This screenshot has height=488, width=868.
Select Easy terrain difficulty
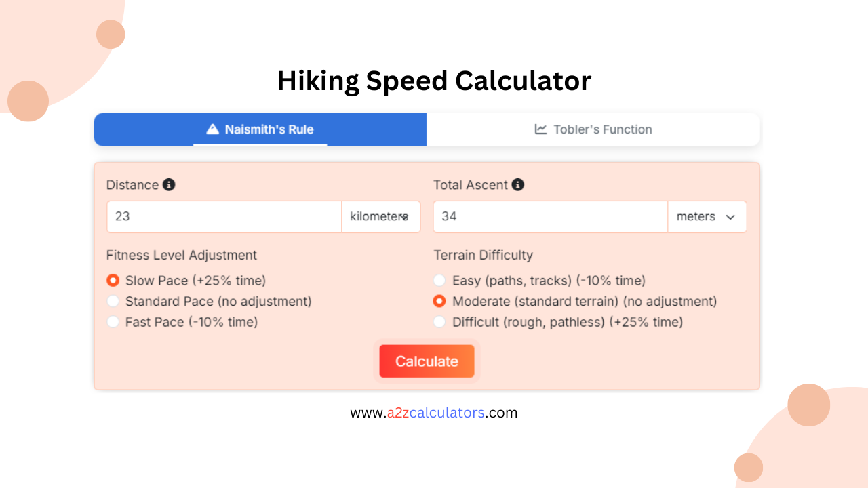pyautogui.click(x=439, y=280)
